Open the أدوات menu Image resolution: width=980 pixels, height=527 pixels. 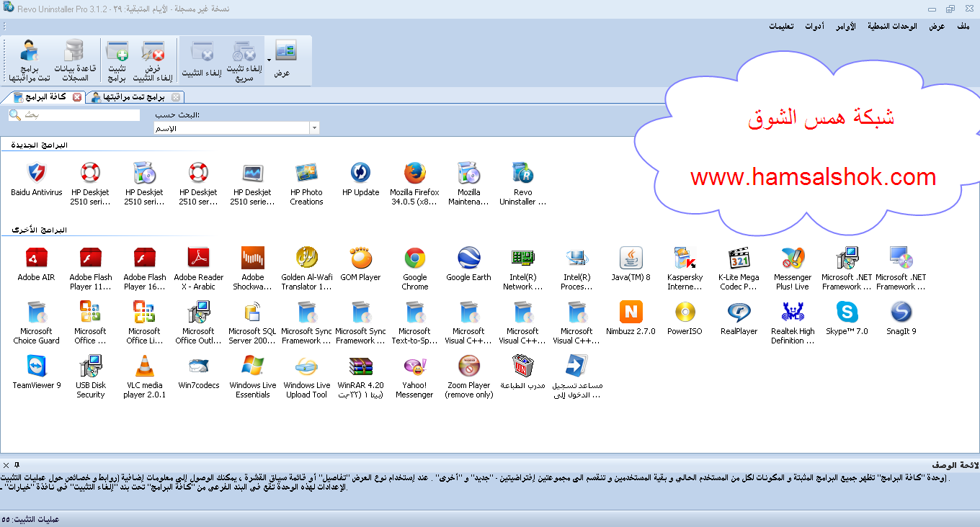815,26
